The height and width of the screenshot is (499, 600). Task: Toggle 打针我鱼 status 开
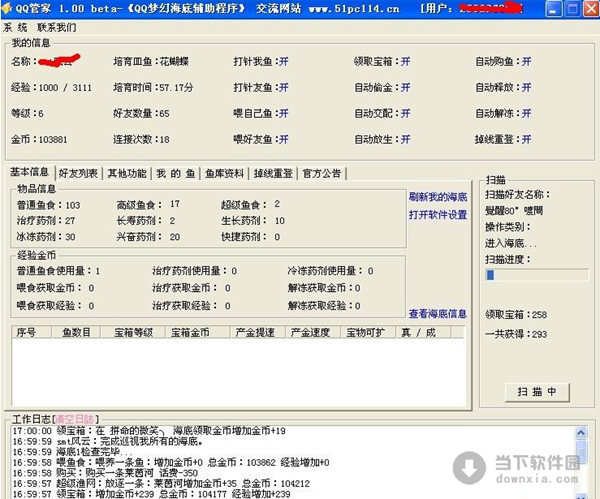tap(284, 62)
